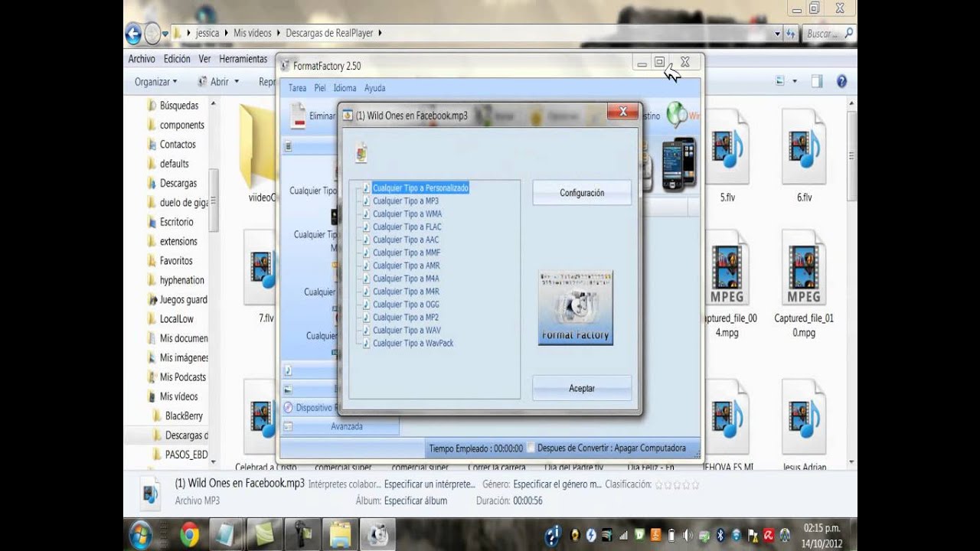The image size is (980, 551).
Task: Switch to FormatFactory taskbar icon
Action: click(x=378, y=534)
